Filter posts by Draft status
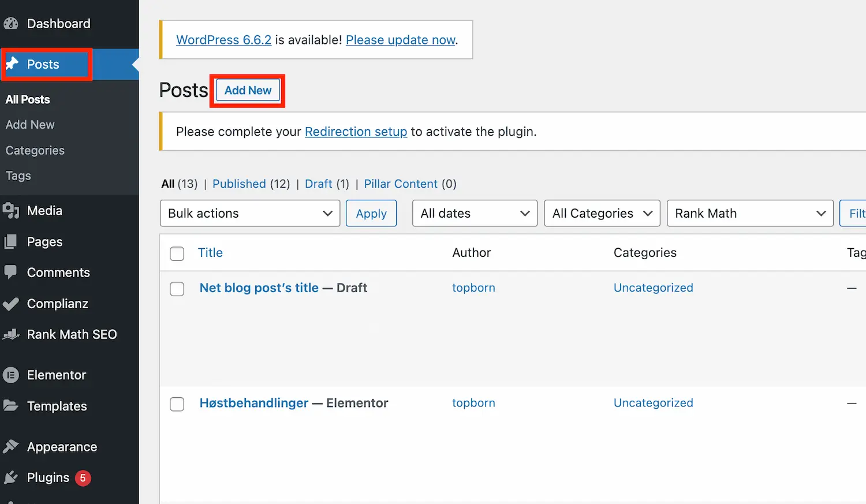This screenshot has height=504, width=866. coord(318,184)
